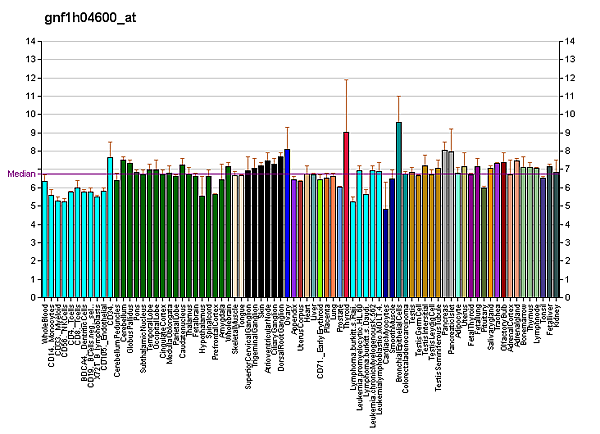Click the left y-axis value 14

coord(32,41)
